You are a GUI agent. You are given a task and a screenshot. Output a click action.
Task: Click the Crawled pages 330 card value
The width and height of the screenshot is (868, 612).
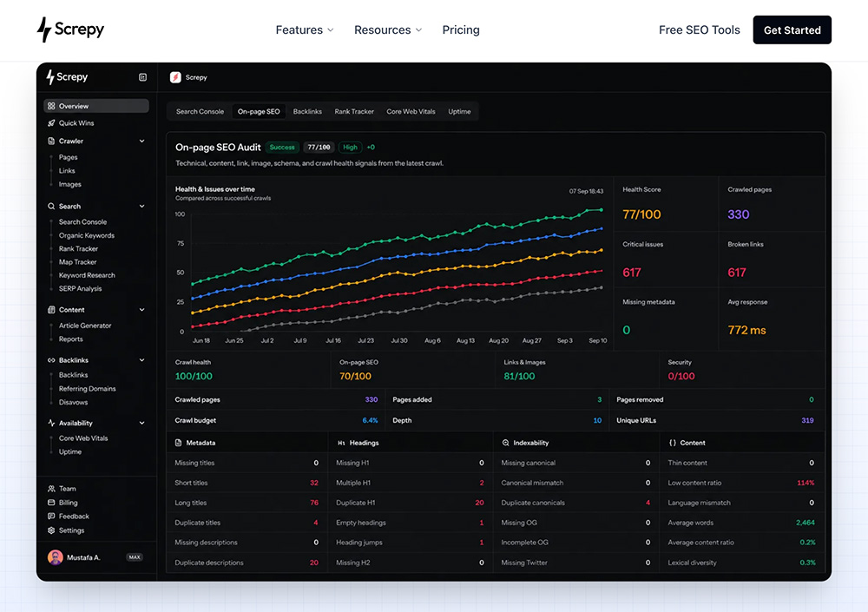click(x=739, y=214)
